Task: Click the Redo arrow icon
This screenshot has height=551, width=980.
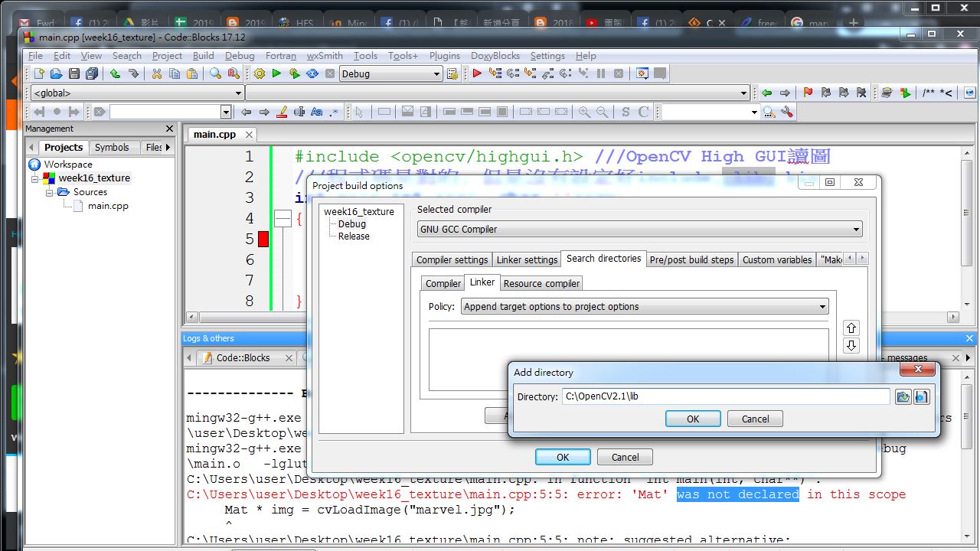Action: [x=133, y=73]
